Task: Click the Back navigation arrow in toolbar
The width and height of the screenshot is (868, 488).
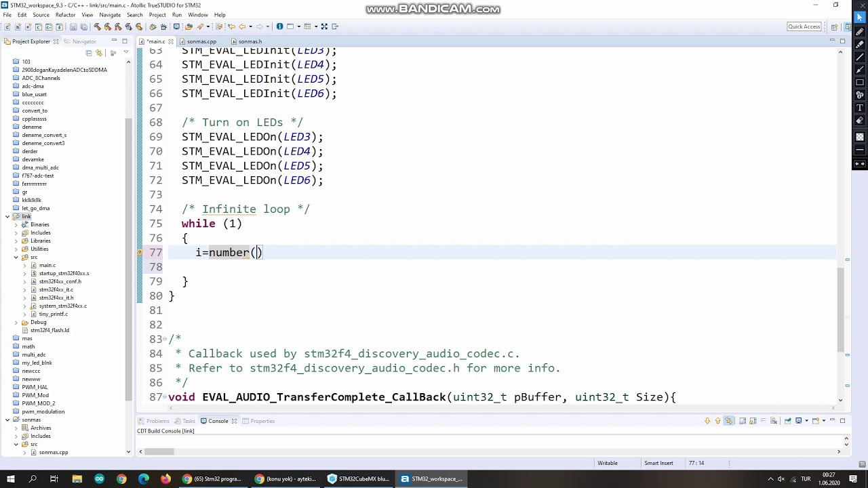Action: click(242, 26)
